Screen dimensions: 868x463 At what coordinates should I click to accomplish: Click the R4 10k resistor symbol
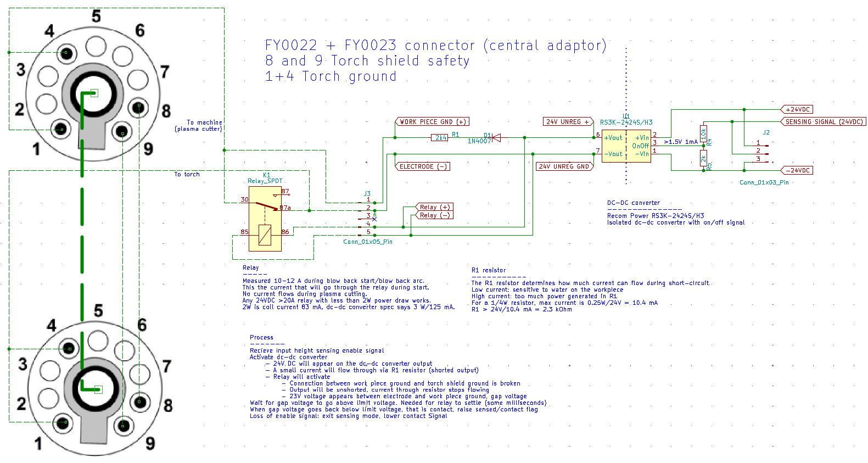tap(703, 133)
